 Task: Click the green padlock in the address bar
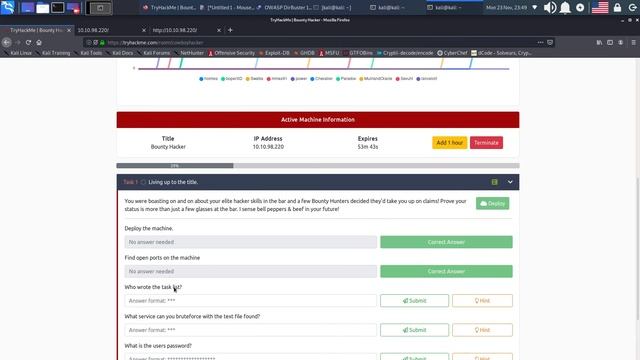pyautogui.click(x=102, y=42)
